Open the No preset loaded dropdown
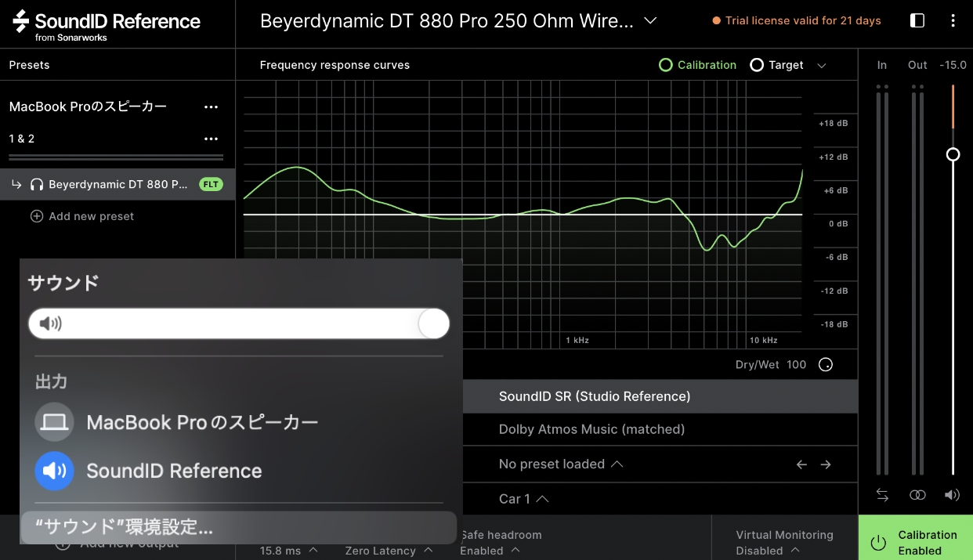This screenshot has width=973, height=560. click(561, 464)
